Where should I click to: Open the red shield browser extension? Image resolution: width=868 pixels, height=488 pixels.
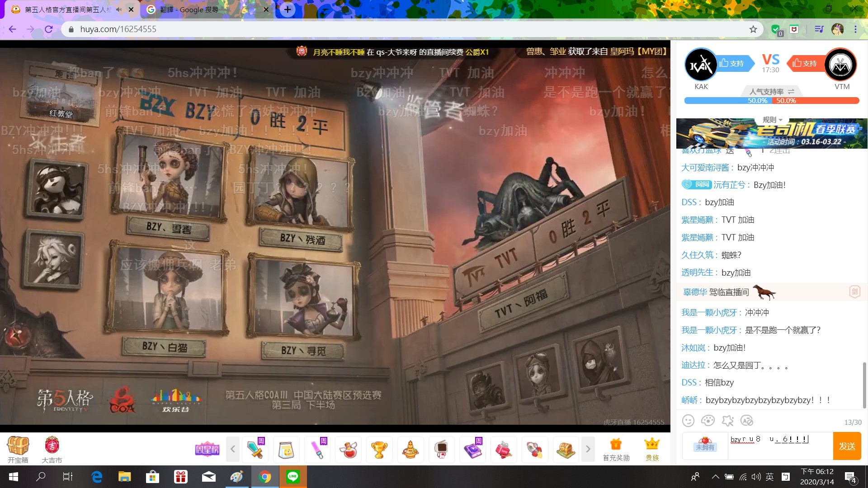tap(794, 29)
